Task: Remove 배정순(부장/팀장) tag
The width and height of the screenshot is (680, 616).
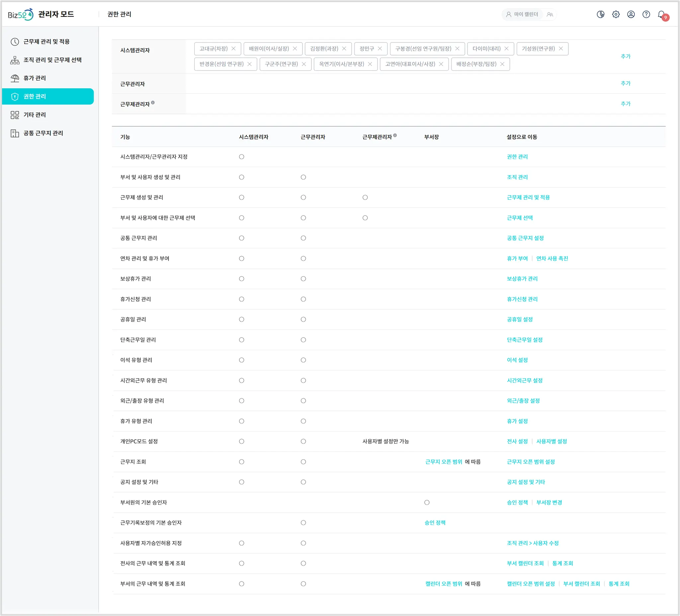Action: (x=502, y=64)
